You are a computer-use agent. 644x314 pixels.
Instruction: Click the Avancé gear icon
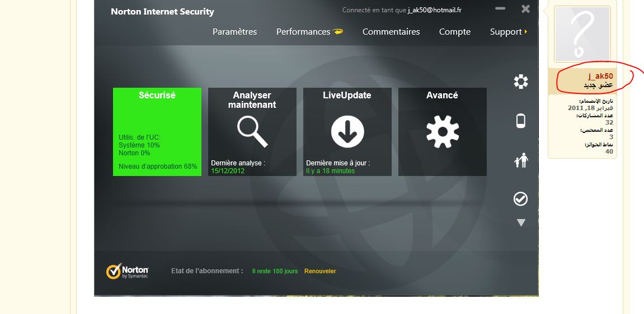click(443, 132)
